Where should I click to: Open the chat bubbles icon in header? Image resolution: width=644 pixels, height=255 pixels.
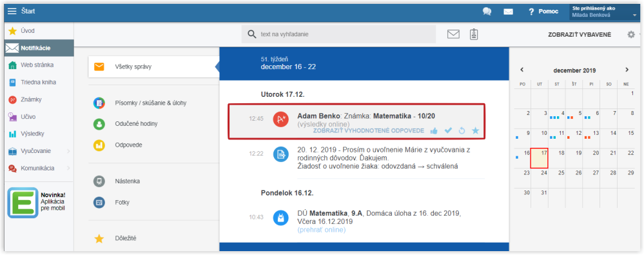click(x=487, y=12)
